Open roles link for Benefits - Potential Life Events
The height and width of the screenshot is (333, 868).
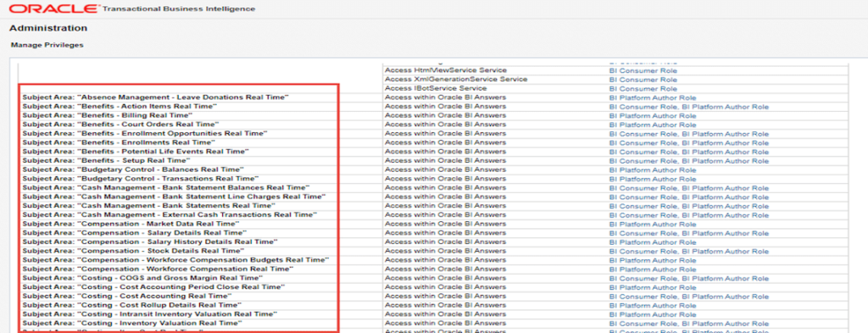click(688, 152)
